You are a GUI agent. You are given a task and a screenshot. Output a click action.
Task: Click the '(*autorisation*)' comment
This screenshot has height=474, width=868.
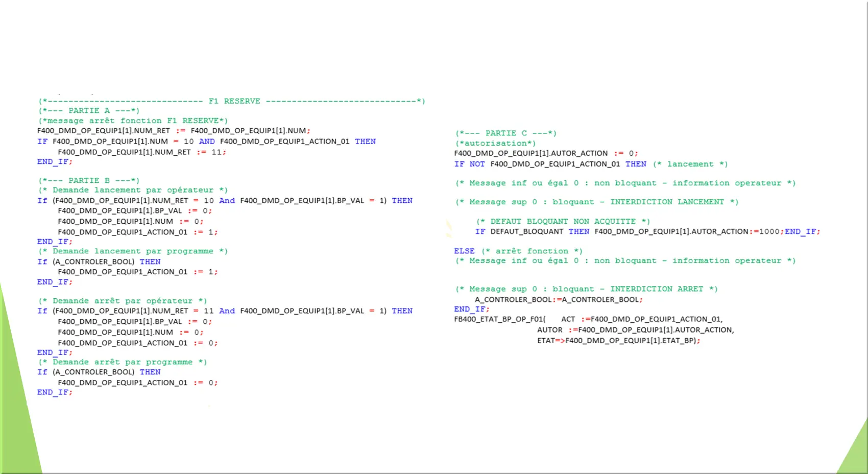pos(496,144)
